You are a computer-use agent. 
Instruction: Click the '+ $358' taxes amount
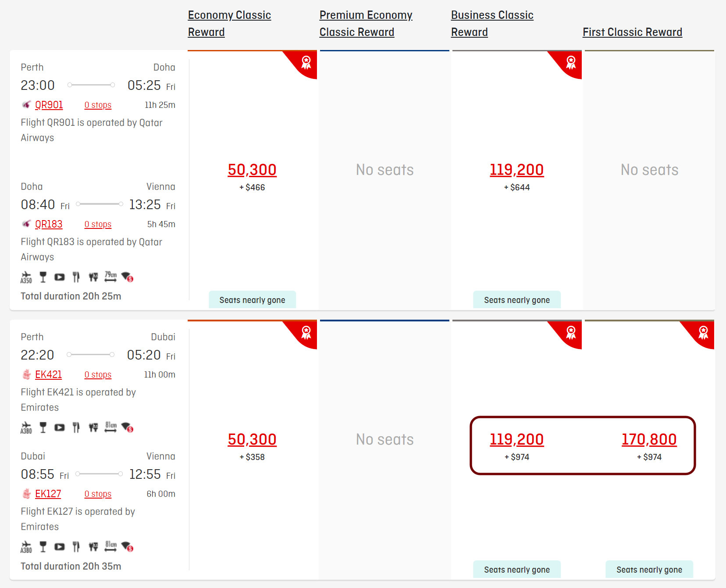pos(252,457)
